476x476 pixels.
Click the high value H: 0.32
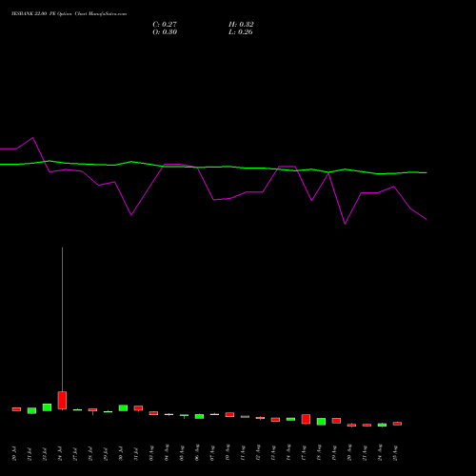point(241,24)
